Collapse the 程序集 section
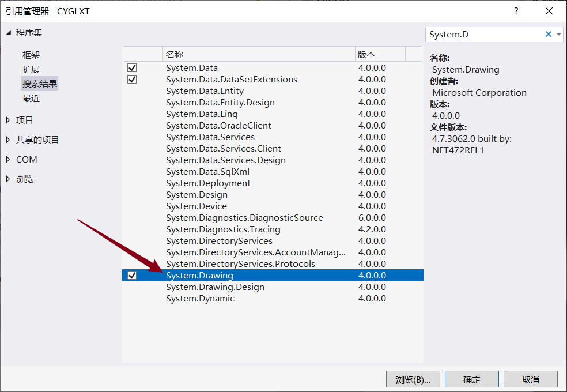This screenshot has width=567, height=392. pos(8,33)
